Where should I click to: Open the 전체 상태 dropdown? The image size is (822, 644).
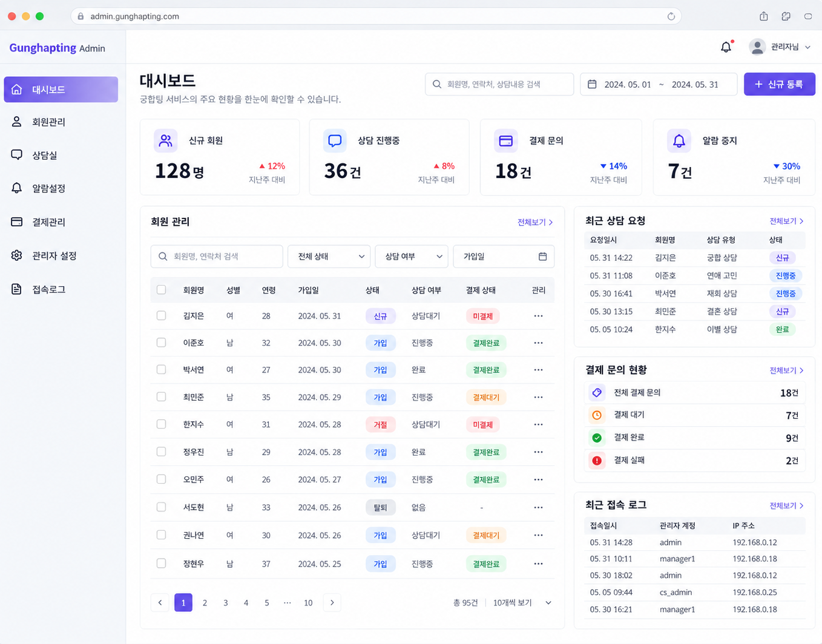coord(329,257)
